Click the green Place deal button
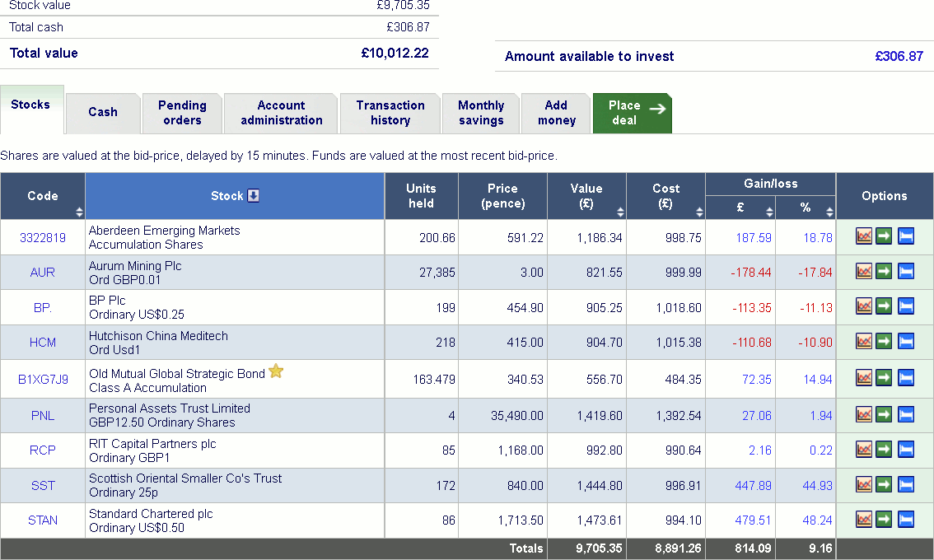 (632, 113)
